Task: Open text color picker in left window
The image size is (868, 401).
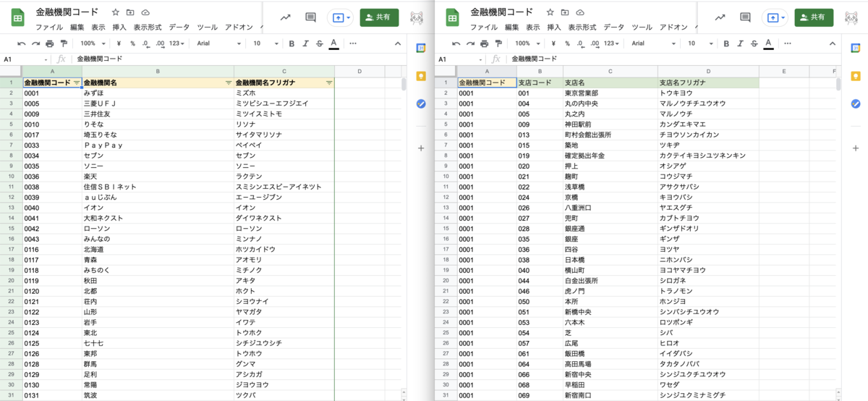Action: pyautogui.click(x=333, y=43)
